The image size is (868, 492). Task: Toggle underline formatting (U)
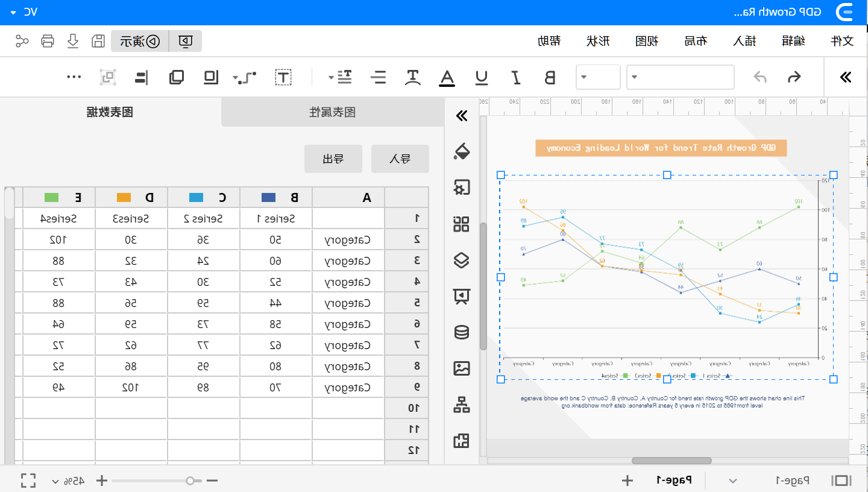pyautogui.click(x=482, y=77)
